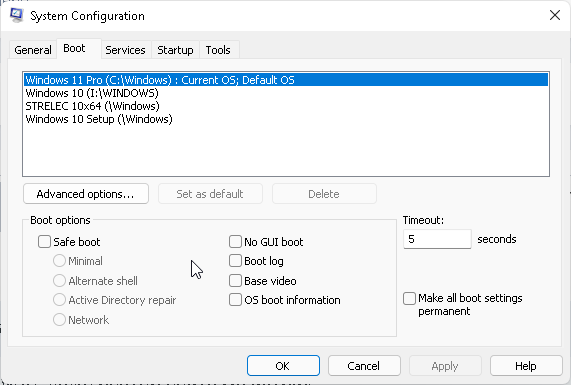The width and height of the screenshot is (571, 385).
Task: Open Advanced options dialog
Action: (x=86, y=194)
